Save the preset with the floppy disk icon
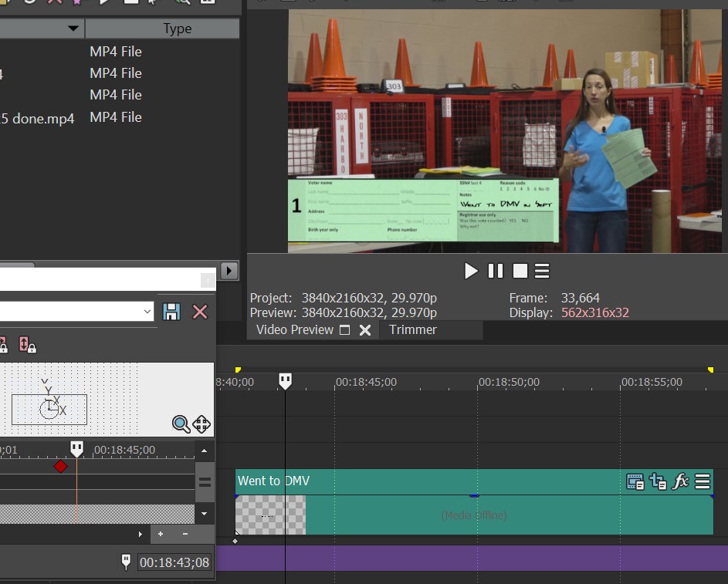The image size is (728, 584). tap(171, 312)
